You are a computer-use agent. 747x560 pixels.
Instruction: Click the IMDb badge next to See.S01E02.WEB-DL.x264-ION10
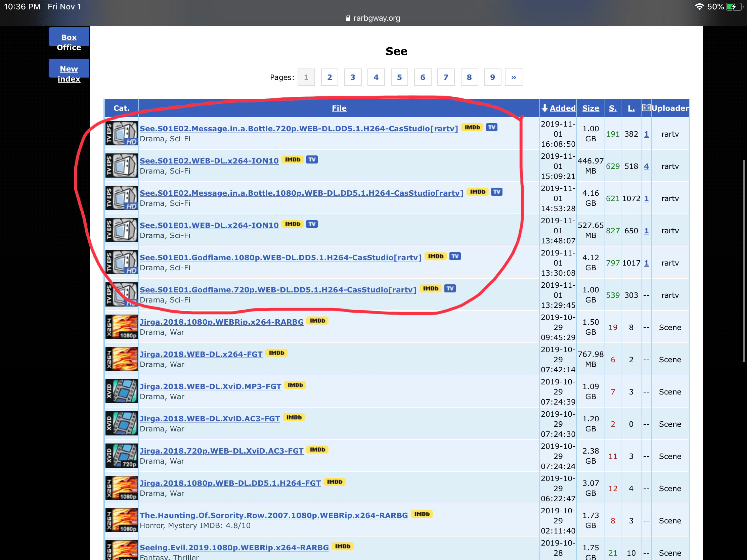(x=293, y=160)
